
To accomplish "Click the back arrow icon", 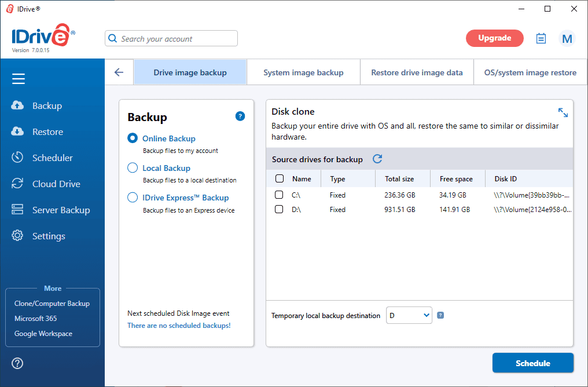I will [x=119, y=72].
